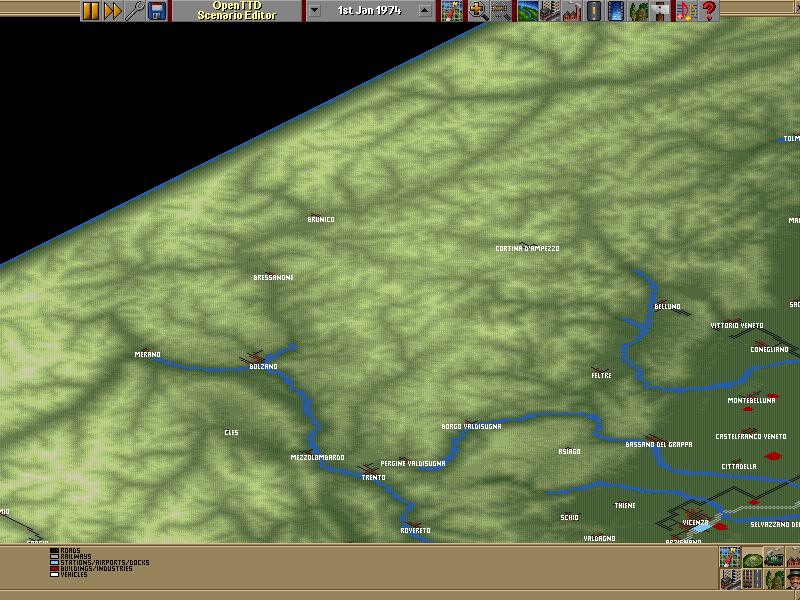Open the waterways construction tool

click(615, 11)
